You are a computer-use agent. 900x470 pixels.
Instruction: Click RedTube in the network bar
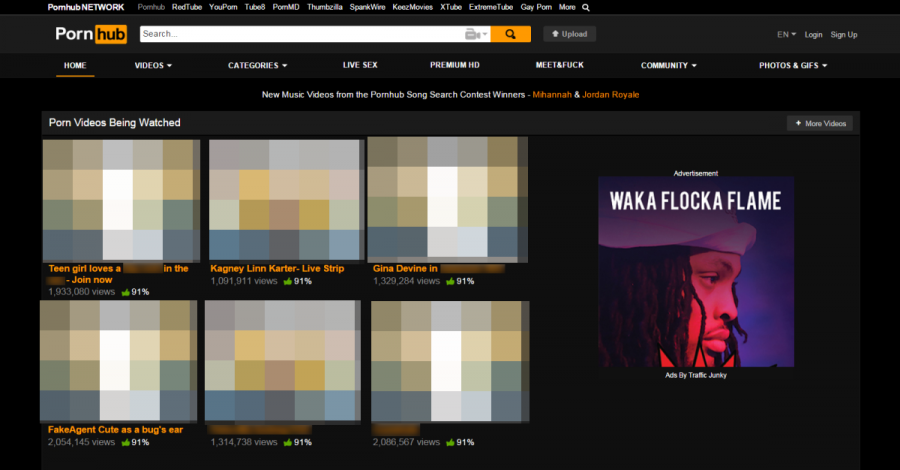point(187,7)
